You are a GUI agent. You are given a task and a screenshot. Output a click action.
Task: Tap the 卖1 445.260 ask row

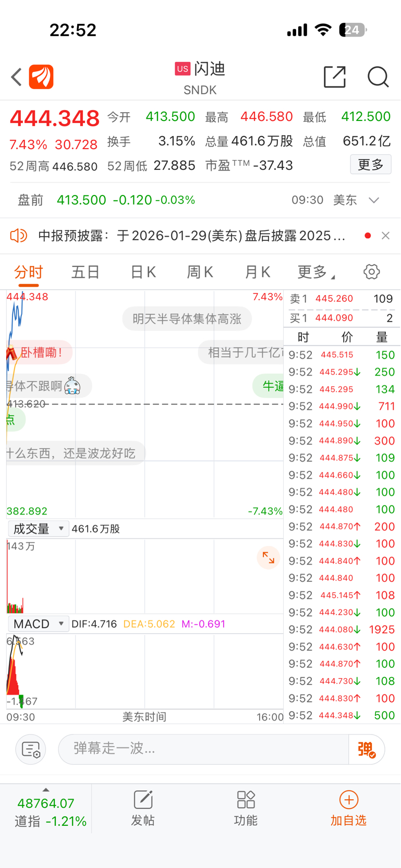(342, 299)
